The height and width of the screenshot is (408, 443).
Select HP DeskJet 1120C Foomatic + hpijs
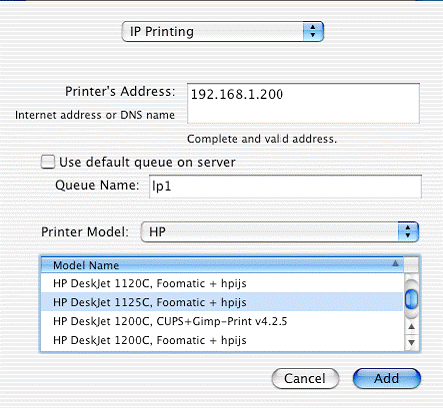click(x=222, y=283)
